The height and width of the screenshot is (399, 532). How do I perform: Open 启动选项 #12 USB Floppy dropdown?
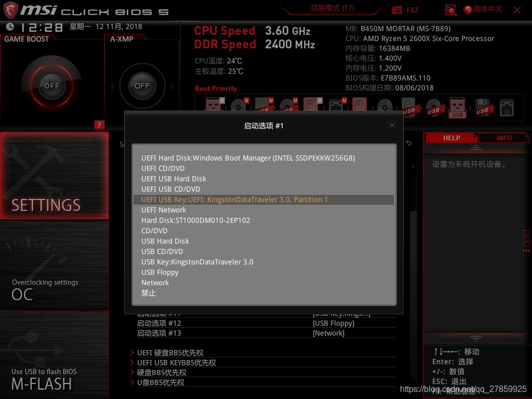coord(266,323)
